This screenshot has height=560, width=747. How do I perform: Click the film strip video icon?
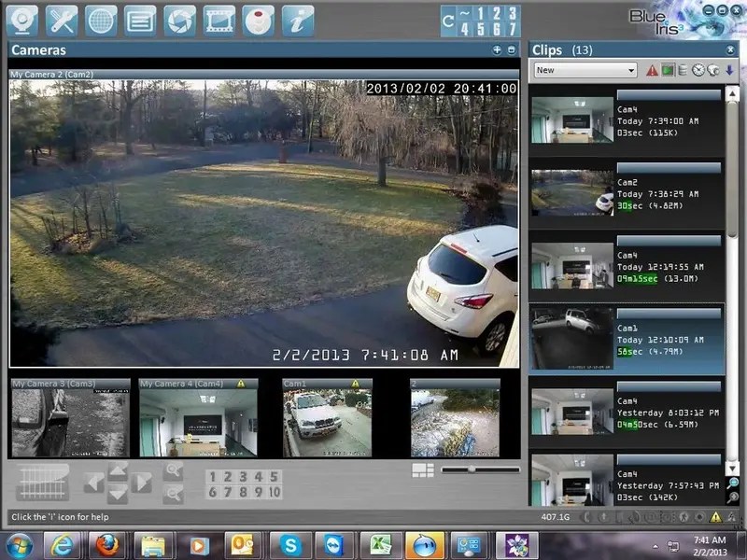219,21
